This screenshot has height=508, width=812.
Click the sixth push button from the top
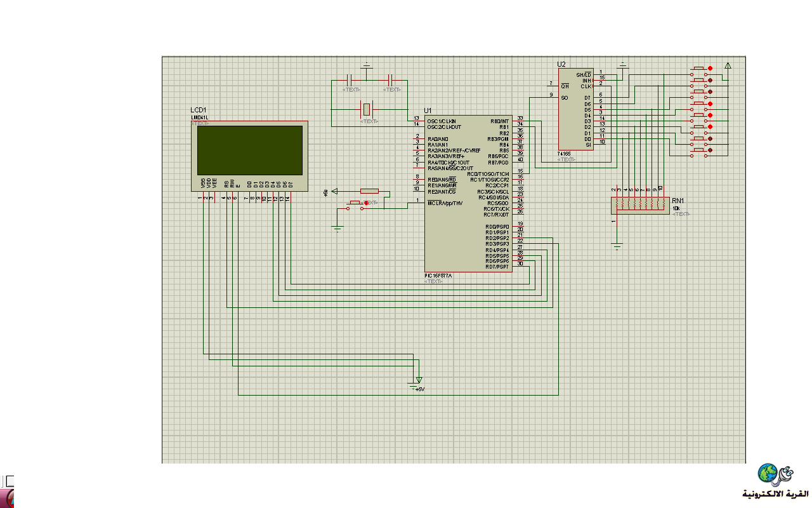(x=700, y=128)
